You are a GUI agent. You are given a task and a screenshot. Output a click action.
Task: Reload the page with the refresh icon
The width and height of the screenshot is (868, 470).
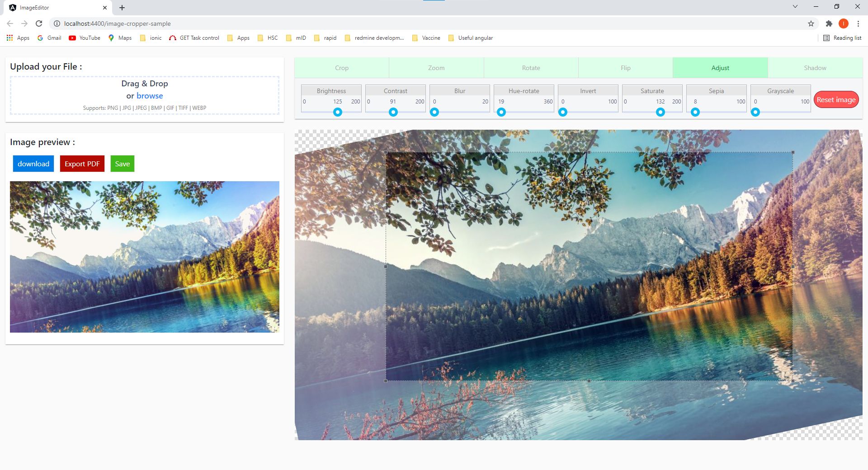point(39,23)
